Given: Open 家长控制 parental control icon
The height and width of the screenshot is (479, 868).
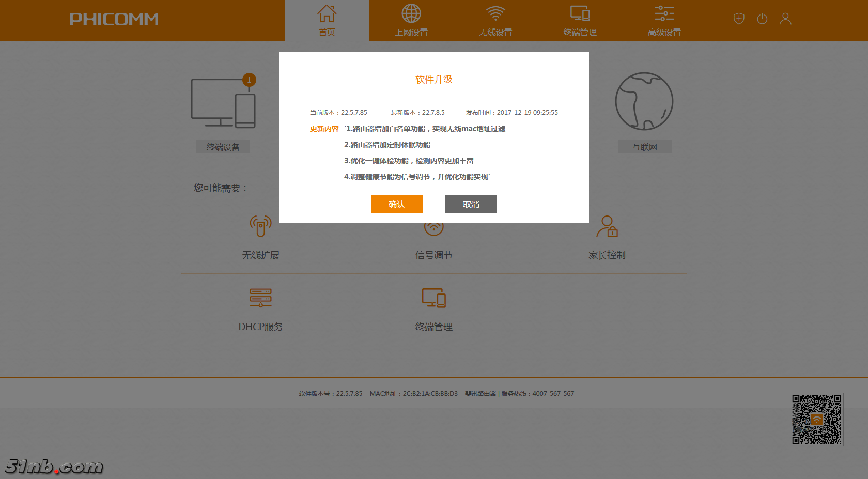Looking at the screenshot, I should pyautogui.click(x=607, y=227).
